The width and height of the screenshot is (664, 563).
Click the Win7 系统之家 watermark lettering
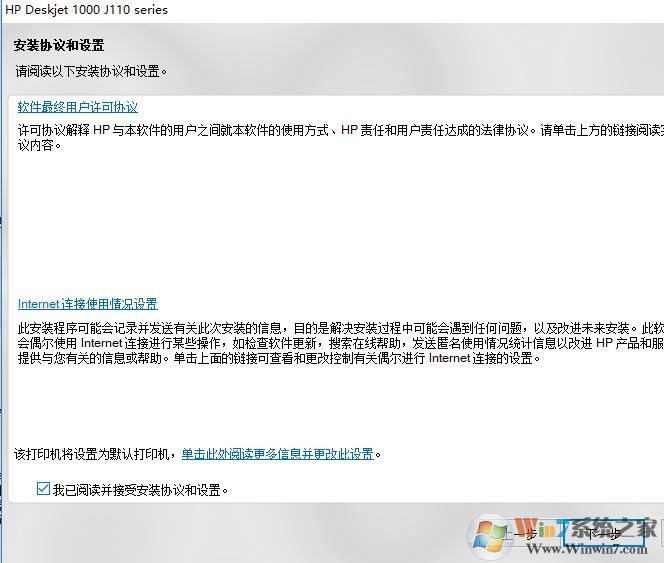pos(587,527)
